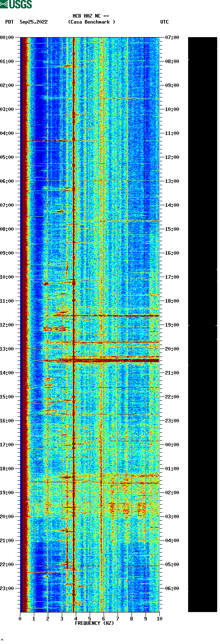Screen dimensions: 220x644
Task: Click the 08:00 PDT time label
Action: [x=7, y=229]
